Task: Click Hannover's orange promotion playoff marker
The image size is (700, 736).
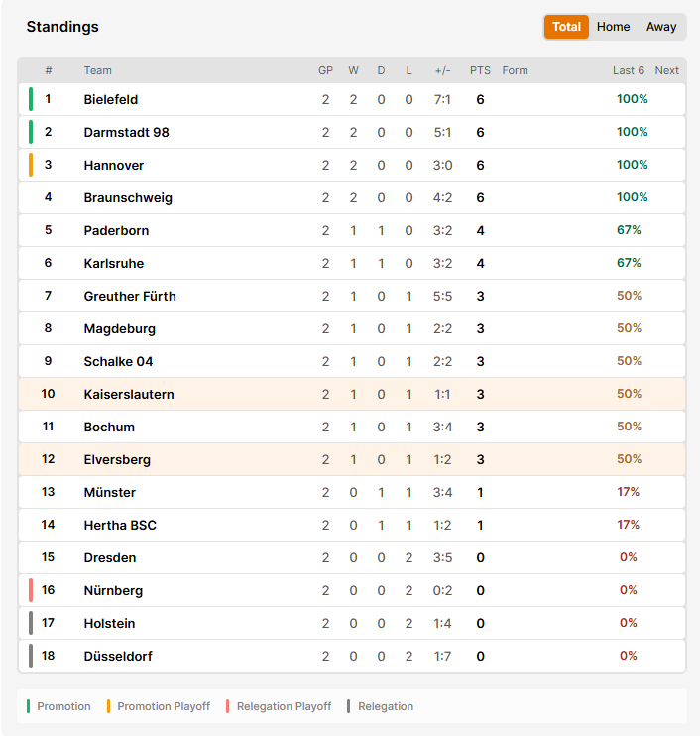Action: tap(31, 165)
